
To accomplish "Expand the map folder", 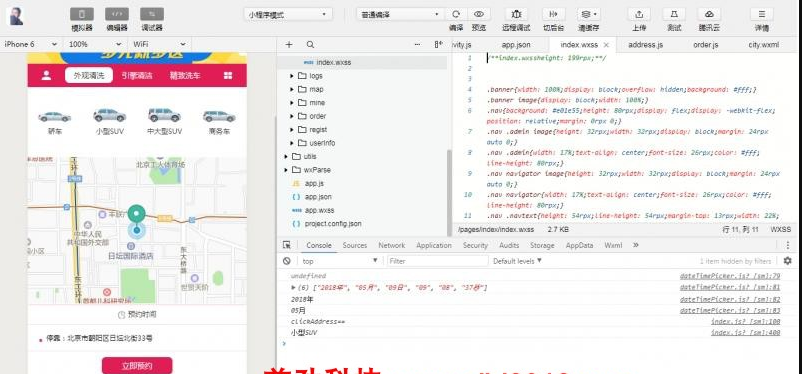I will (292, 89).
